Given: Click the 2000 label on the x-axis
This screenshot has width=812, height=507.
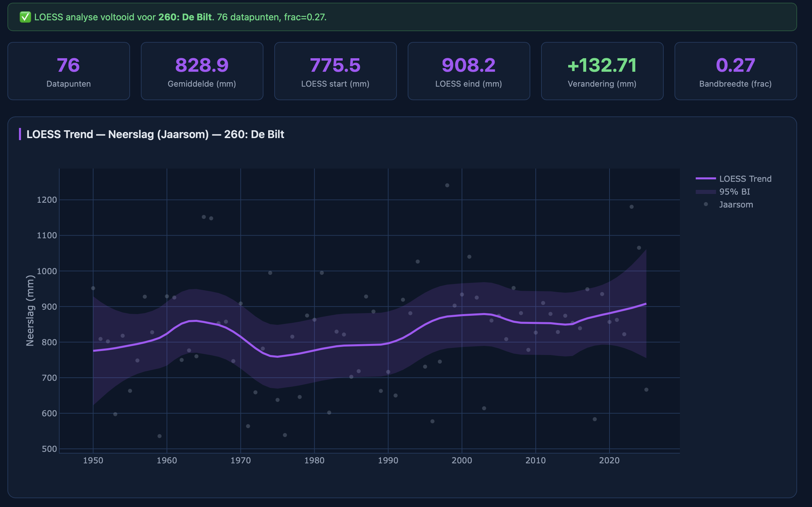Looking at the screenshot, I should (462, 460).
